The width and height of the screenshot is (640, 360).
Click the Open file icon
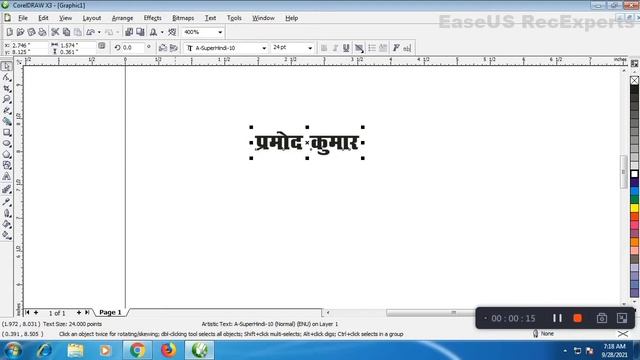20,32
